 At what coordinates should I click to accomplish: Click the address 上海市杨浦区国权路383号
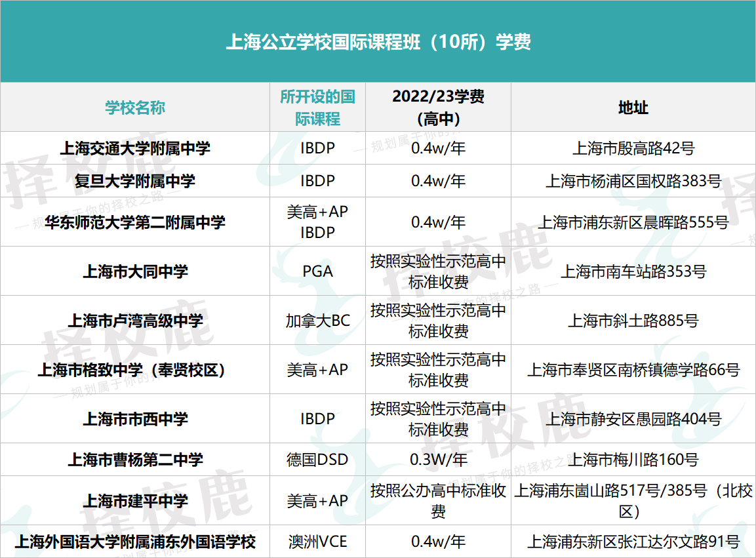point(633,181)
